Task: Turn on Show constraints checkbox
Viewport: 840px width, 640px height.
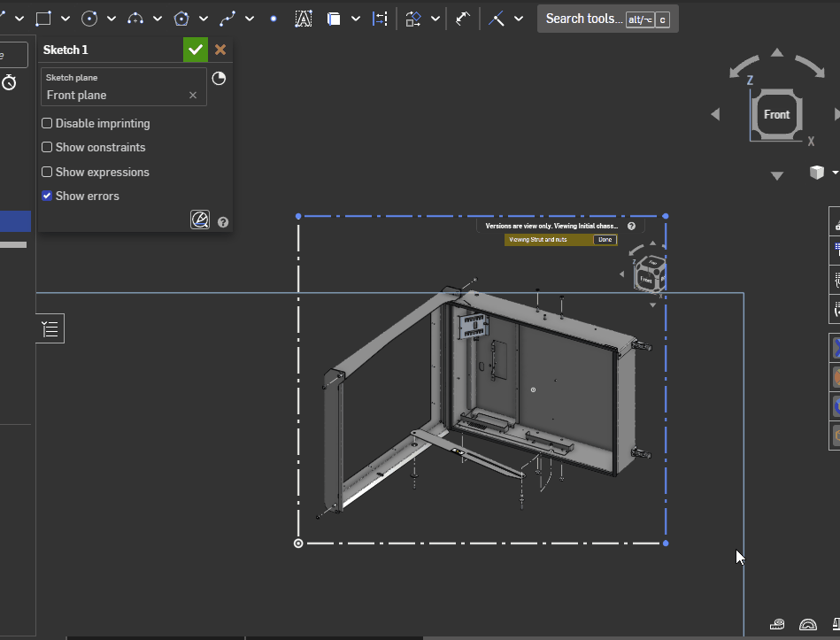Action: pyautogui.click(x=48, y=148)
